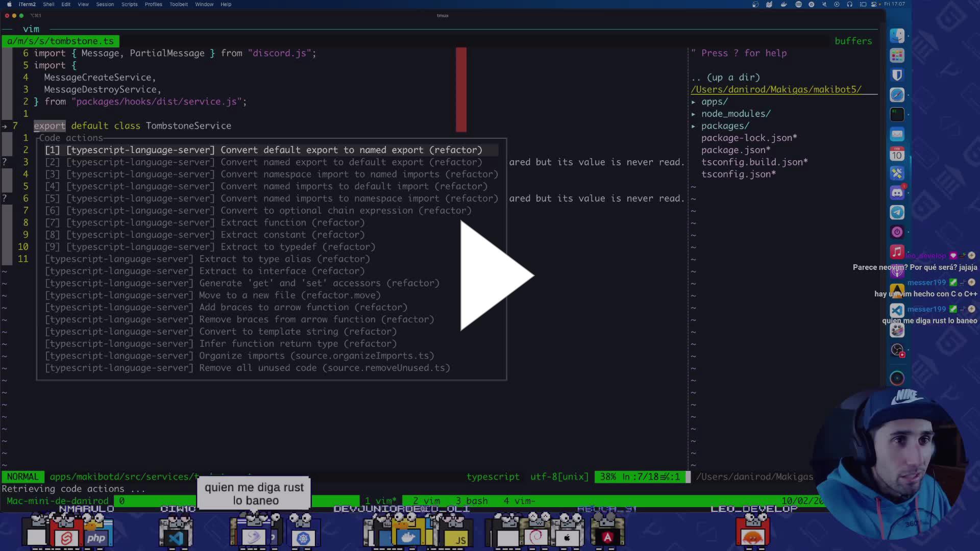Open Calendar icon showing 10
This screenshot has height=551, width=980.
[897, 154]
